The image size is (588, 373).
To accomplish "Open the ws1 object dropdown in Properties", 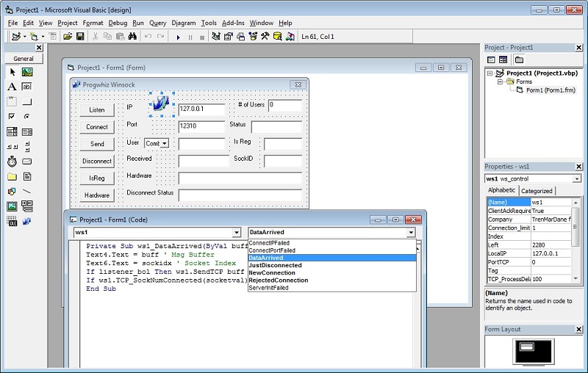I will coord(577,179).
